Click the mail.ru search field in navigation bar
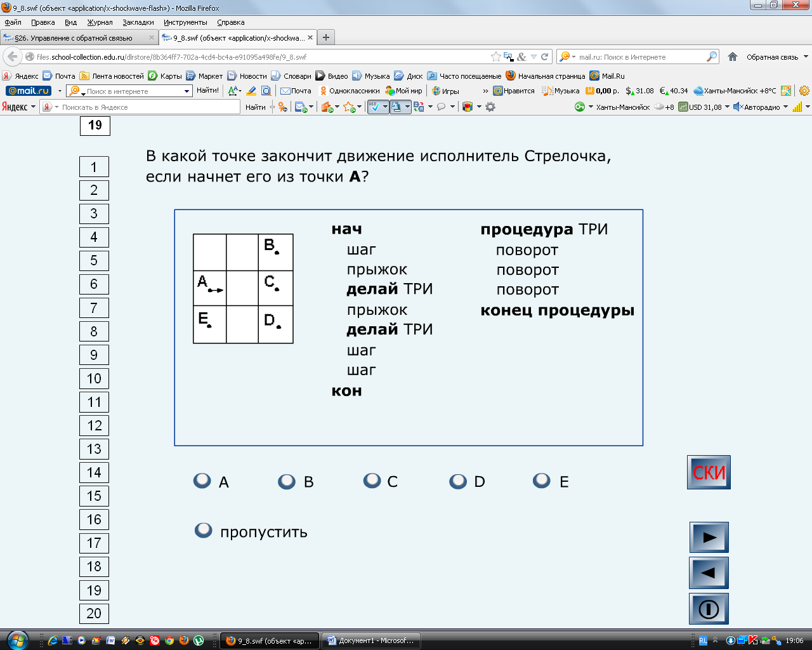Viewport: 812px width, 650px height. [639, 57]
